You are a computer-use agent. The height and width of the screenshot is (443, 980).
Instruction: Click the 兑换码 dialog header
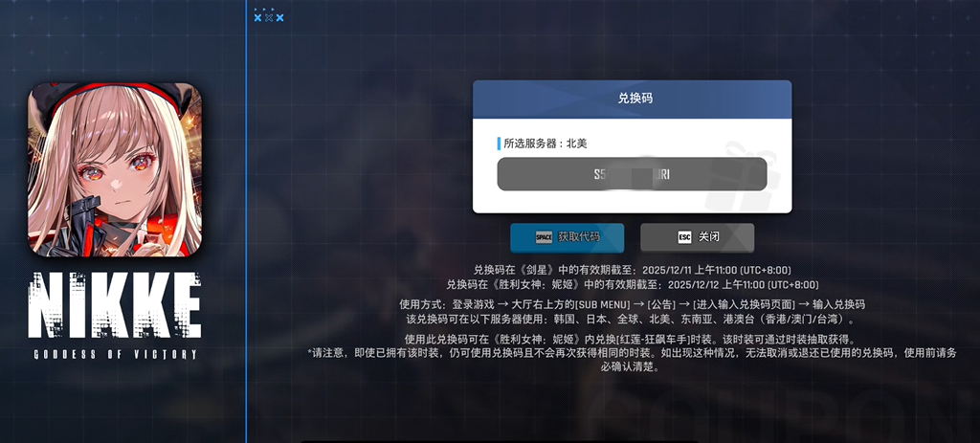[632, 100]
